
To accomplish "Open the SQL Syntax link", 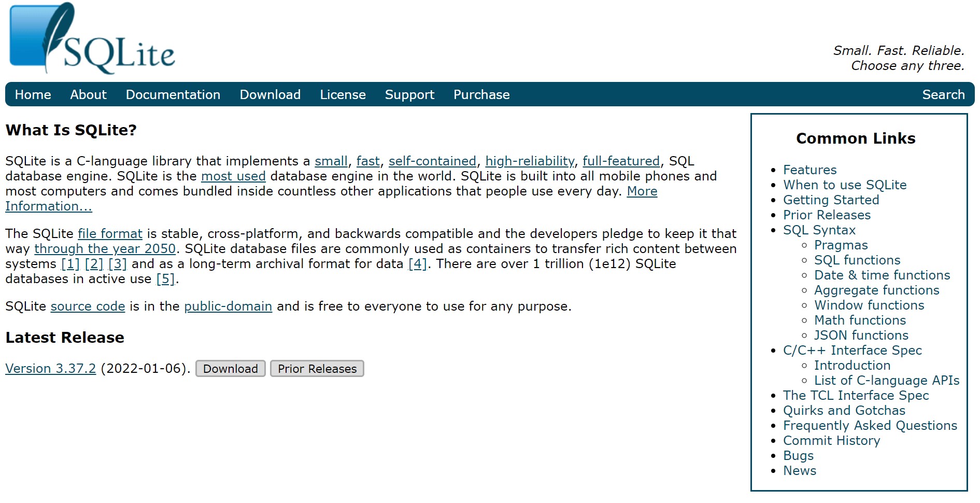I will pyautogui.click(x=819, y=230).
